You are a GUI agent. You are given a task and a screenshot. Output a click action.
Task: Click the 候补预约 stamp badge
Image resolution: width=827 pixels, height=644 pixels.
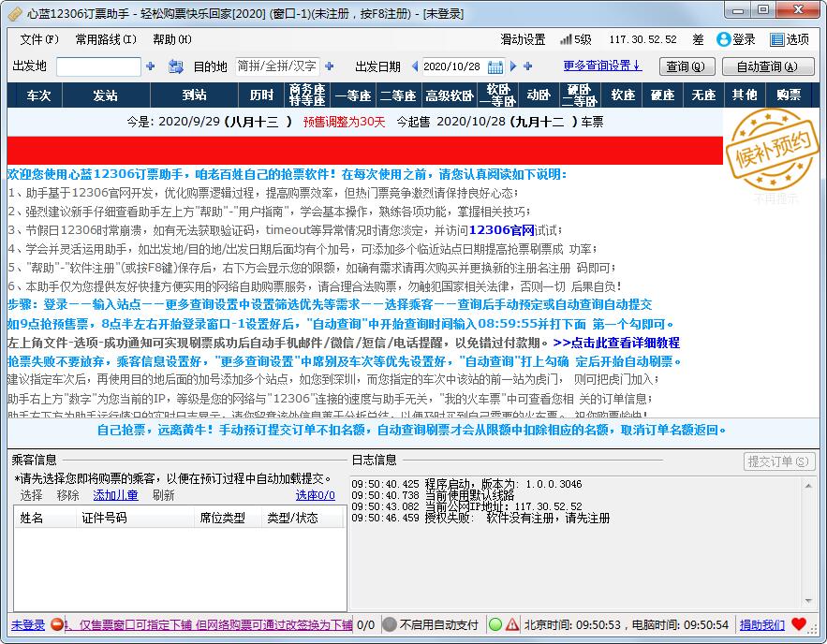771,149
